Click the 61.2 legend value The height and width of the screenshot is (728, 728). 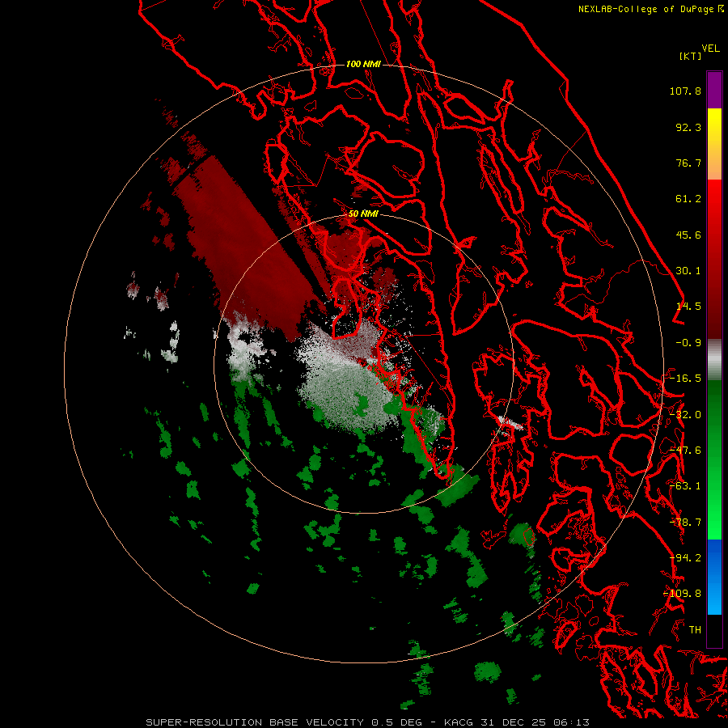click(688, 199)
